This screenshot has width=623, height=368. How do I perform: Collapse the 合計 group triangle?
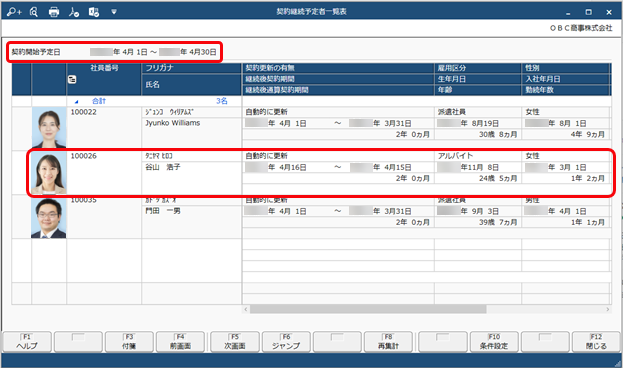click(x=76, y=102)
